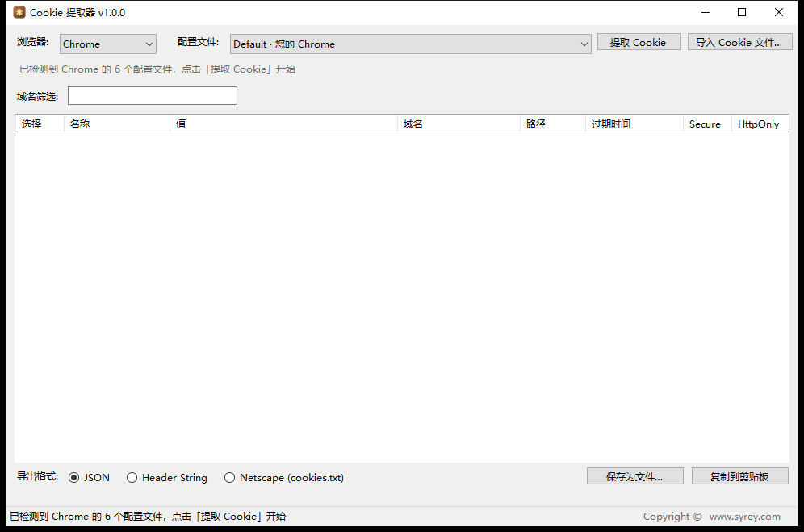This screenshot has height=532, width=804.
Task: Maximize the Cookie 提取器 window
Action: click(x=742, y=12)
